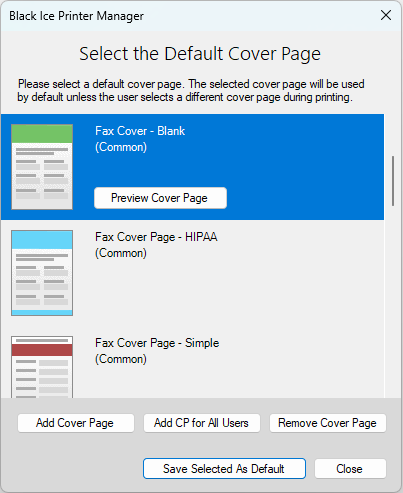The width and height of the screenshot is (403, 493).
Task: Click the (Common) label under HIPAA entry
Action: (121, 253)
